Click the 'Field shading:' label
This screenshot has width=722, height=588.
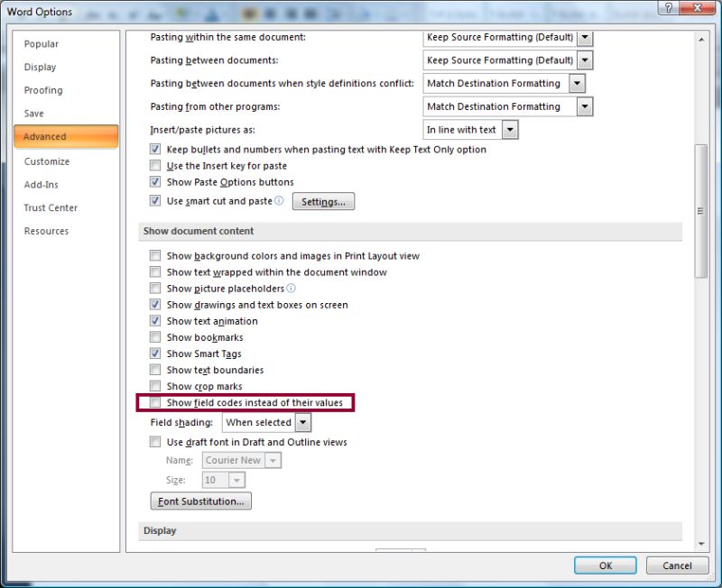181,422
